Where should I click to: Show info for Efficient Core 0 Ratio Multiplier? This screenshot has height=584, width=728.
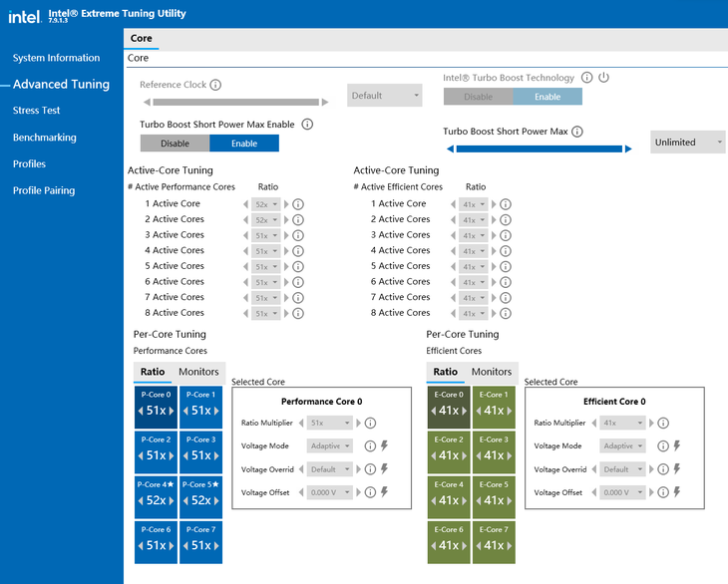pyautogui.click(x=663, y=423)
